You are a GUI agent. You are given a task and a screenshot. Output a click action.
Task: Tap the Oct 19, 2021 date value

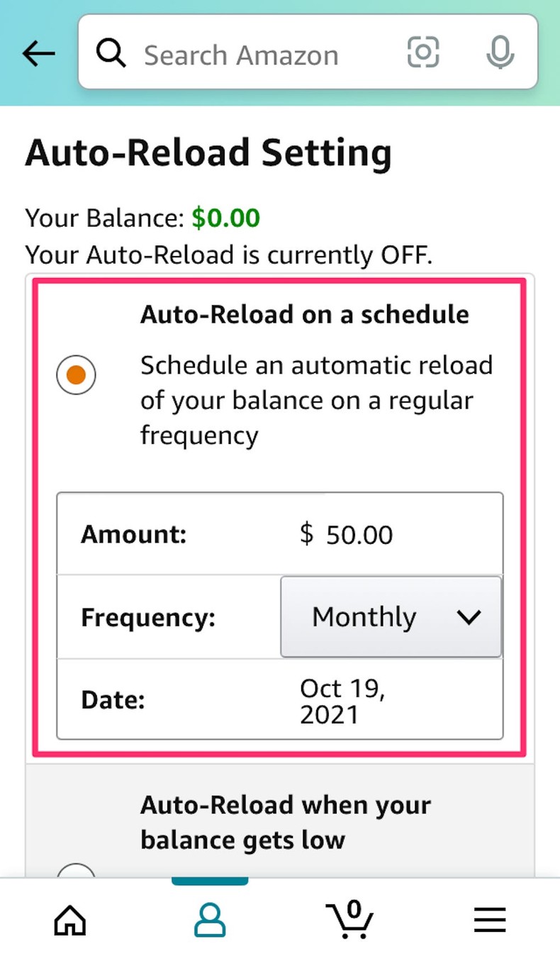pos(342,701)
